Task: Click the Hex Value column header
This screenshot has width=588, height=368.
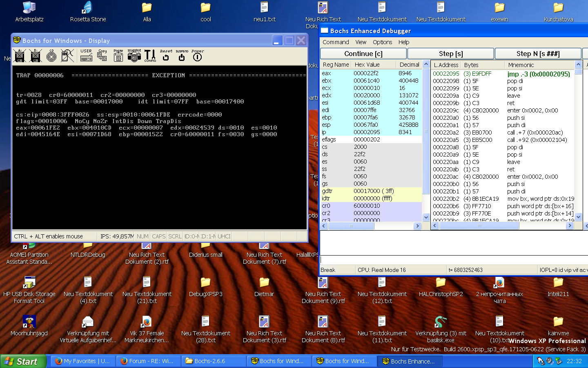Action: point(374,65)
